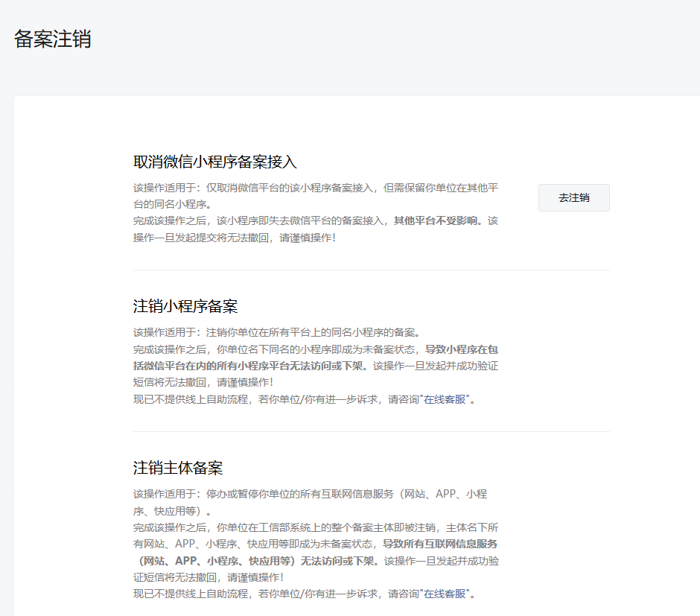The height and width of the screenshot is (616, 700).
Task: Click the 去注销 button
Action: pos(573,197)
